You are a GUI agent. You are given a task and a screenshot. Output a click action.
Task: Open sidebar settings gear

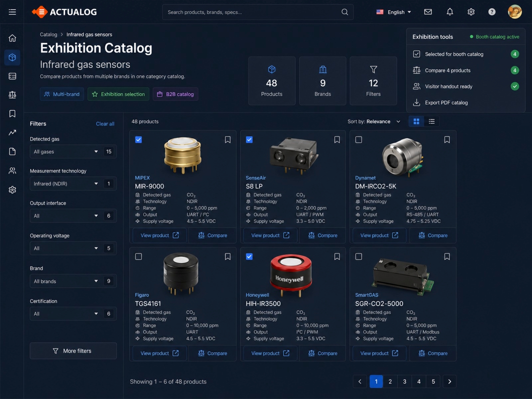coord(12,190)
